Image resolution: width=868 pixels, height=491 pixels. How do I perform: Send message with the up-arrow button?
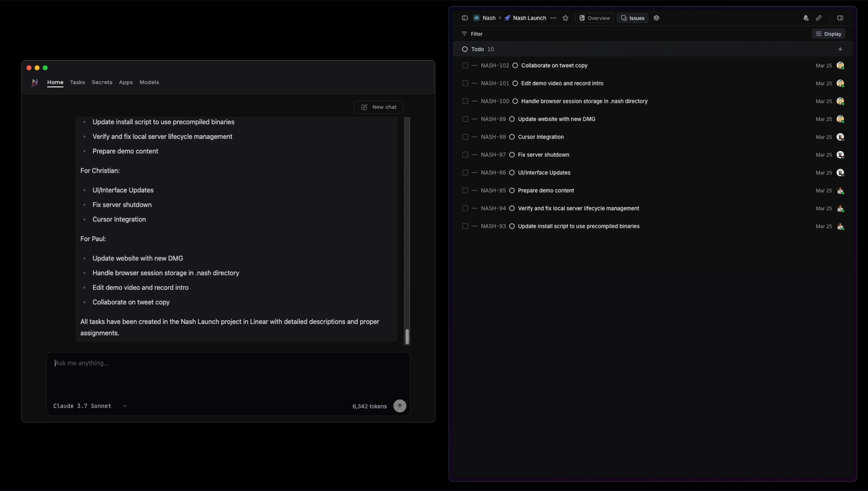pos(399,406)
